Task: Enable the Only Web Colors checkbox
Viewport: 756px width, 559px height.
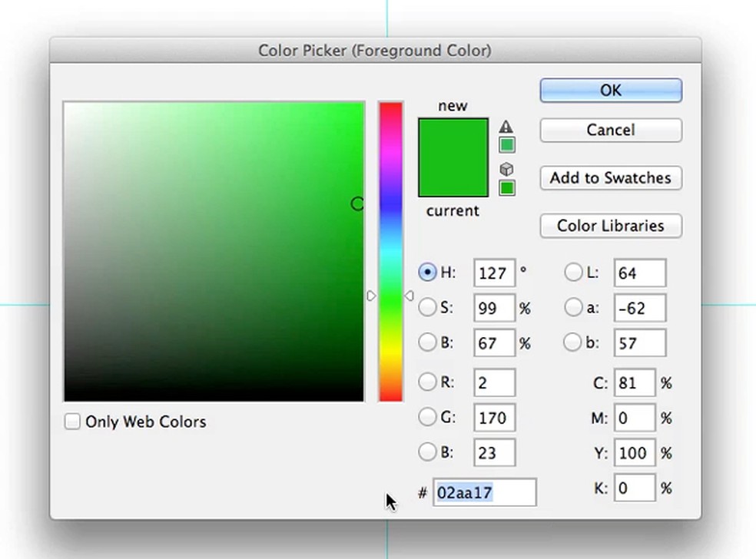Action: (72, 422)
